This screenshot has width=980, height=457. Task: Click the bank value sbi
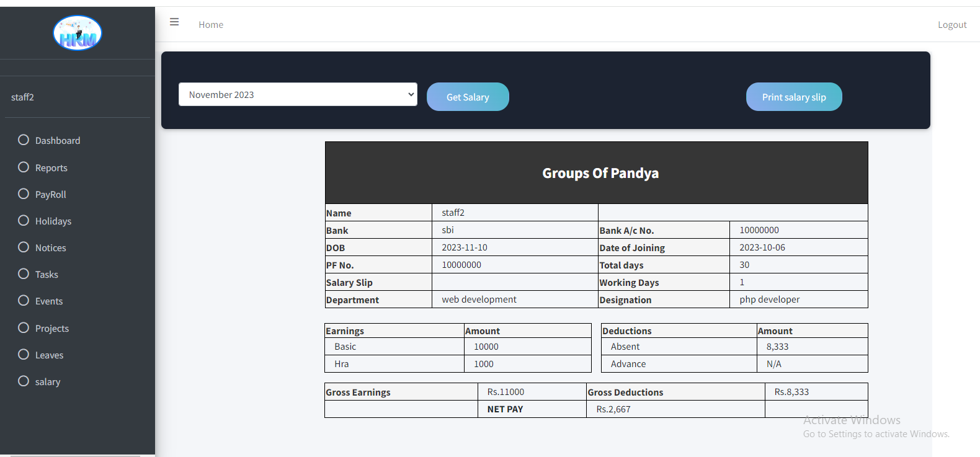pyautogui.click(x=448, y=230)
